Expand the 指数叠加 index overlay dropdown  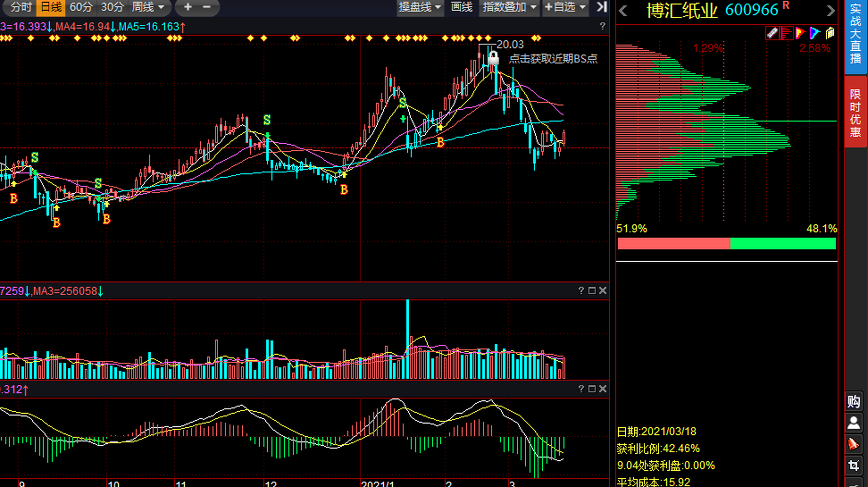click(x=509, y=7)
